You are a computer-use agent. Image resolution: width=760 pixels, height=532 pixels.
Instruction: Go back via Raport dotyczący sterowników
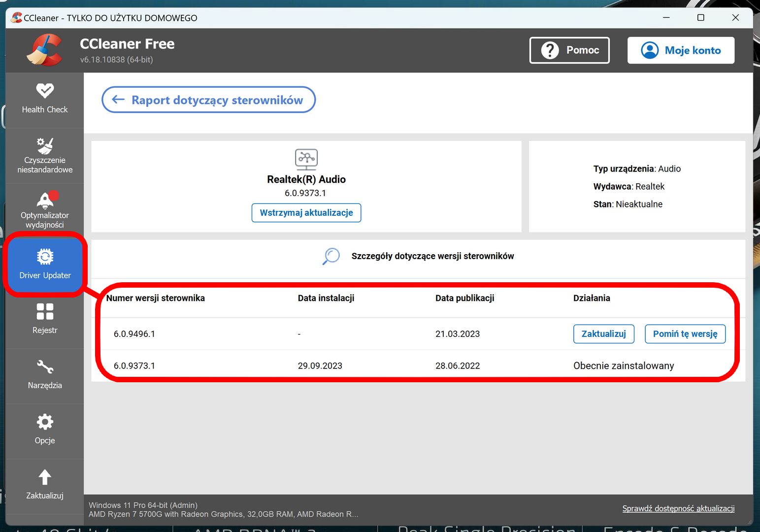click(x=208, y=100)
